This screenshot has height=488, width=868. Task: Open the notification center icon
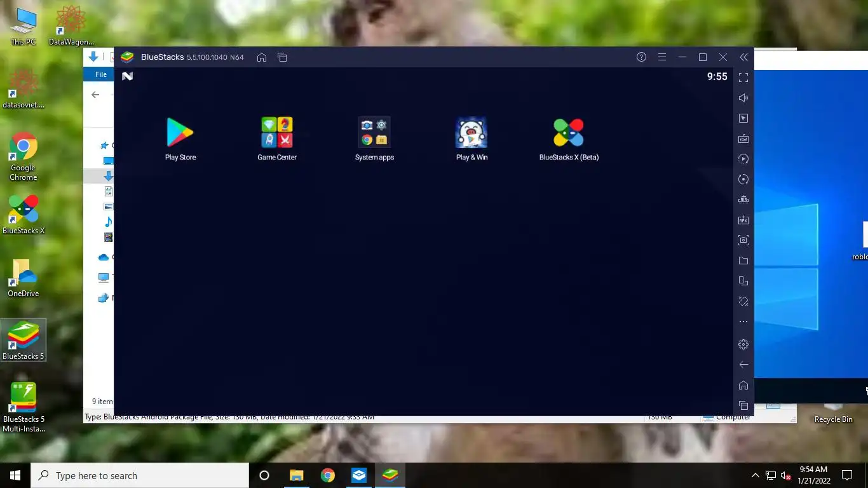pyautogui.click(x=846, y=475)
